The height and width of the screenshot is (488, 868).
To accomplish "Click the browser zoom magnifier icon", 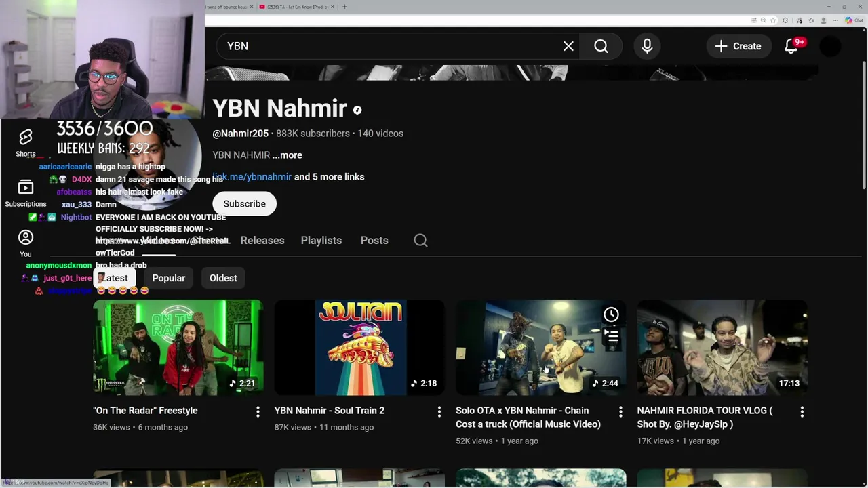I will click(x=764, y=21).
